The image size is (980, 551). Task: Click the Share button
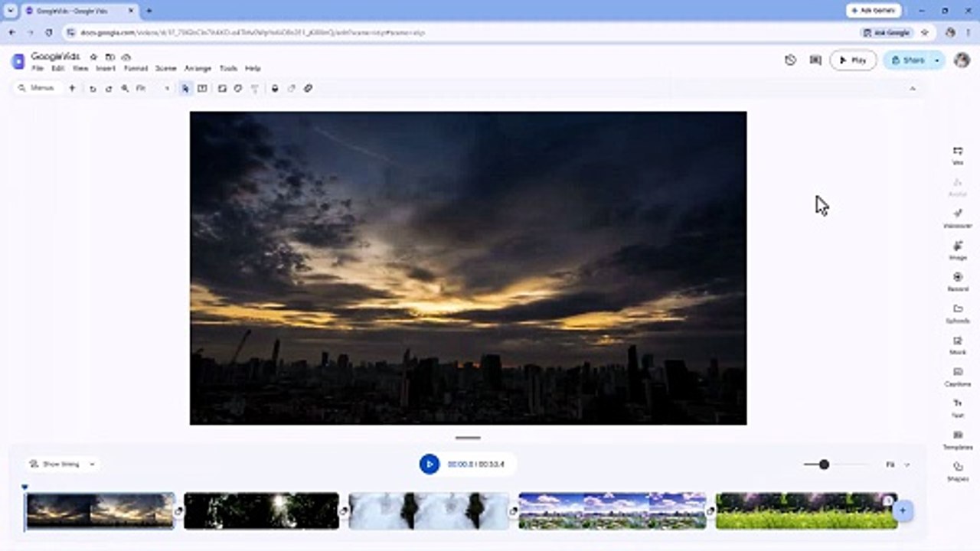click(907, 60)
